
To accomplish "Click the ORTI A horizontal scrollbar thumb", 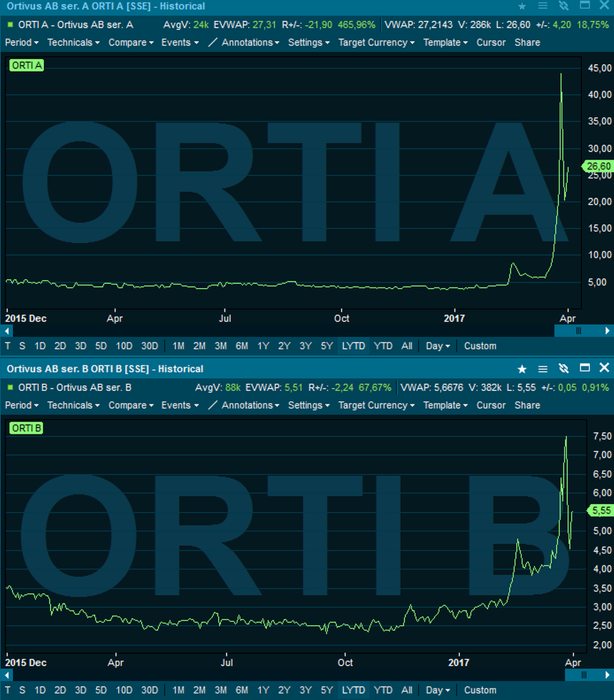I will (x=578, y=331).
